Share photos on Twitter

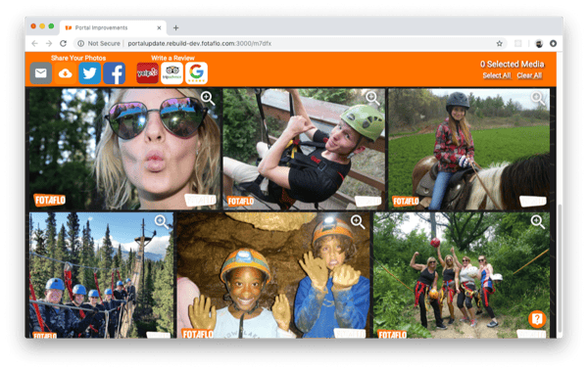point(89,73)
